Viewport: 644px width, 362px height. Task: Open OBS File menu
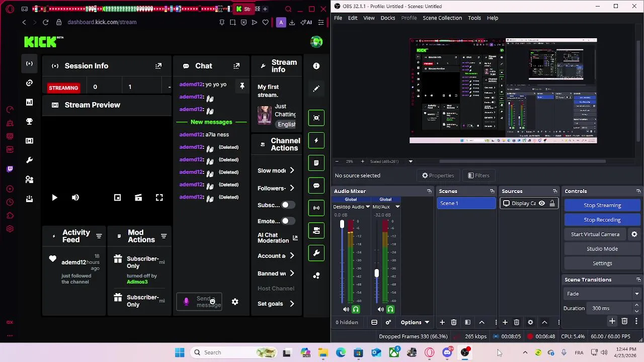coord(338,18)
